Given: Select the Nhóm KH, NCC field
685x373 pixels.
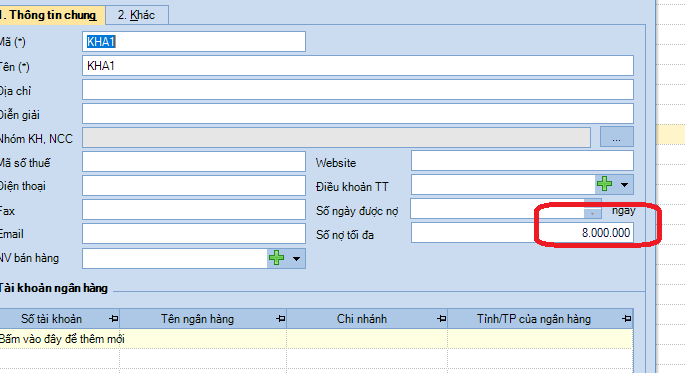Looking at the screenshot, I should coord(336,138).
